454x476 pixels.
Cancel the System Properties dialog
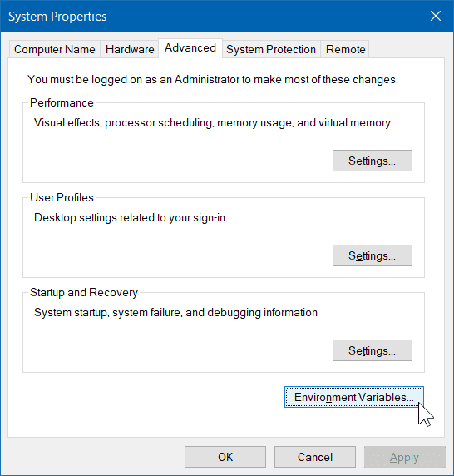pyautogui.click(x=315, y=457)
